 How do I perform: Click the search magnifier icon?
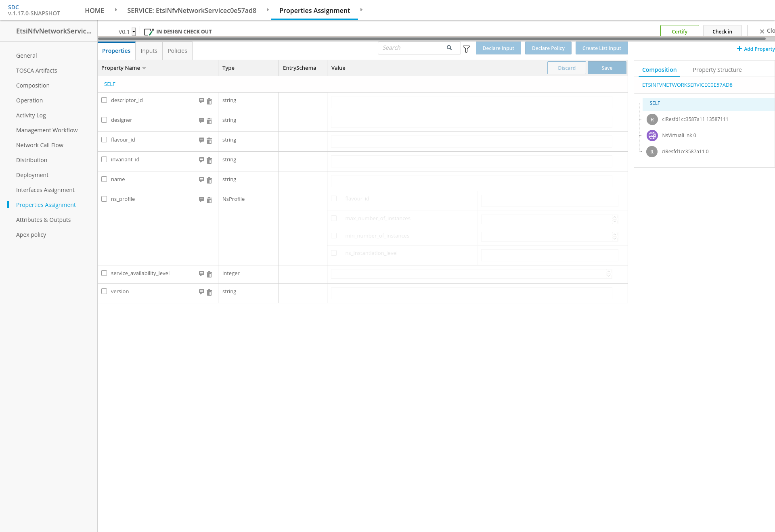click(x=449, y=48)
